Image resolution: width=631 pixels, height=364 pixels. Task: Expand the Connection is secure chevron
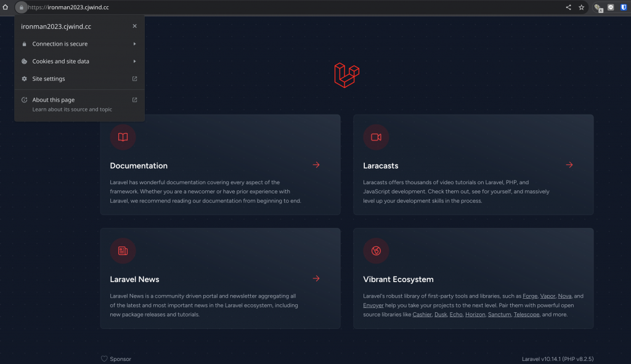pyautogui.click(x=134, y=44)
